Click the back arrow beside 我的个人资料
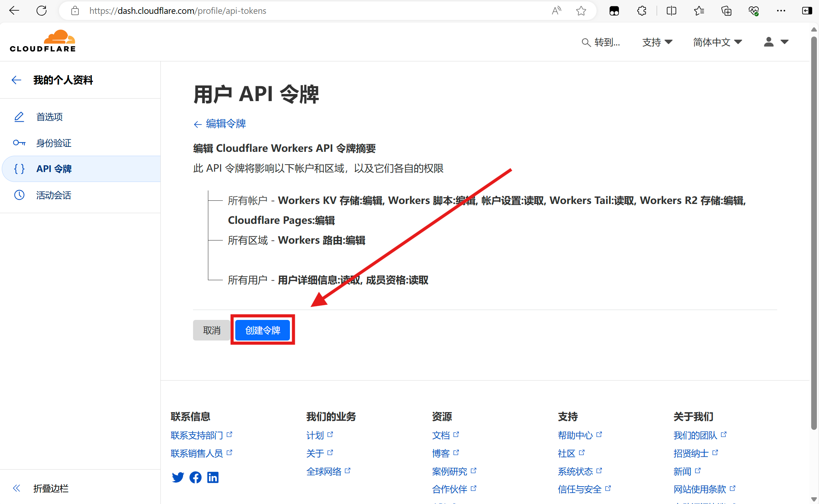Screen dimensions: 819x504 pos(16,80)
